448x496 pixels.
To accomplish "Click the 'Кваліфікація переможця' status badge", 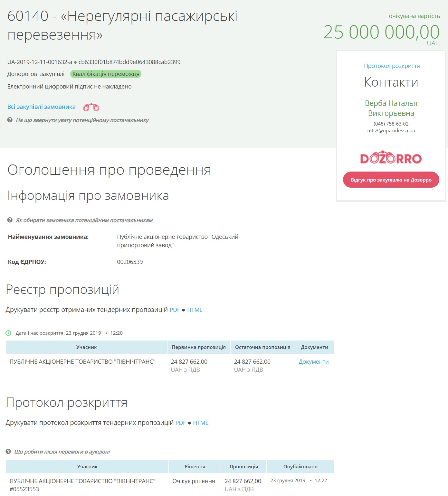I will 106,74.
